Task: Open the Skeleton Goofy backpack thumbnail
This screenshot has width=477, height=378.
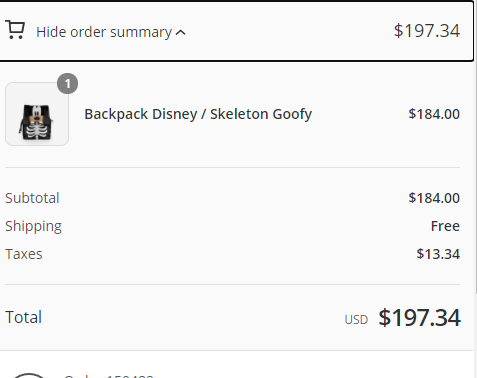Action: (37, 114)
